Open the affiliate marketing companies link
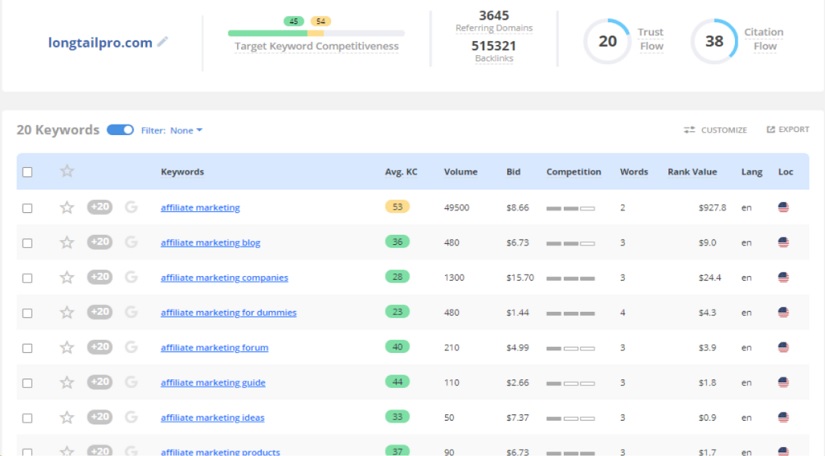This screenshot has height=456, width=825. 224,278
